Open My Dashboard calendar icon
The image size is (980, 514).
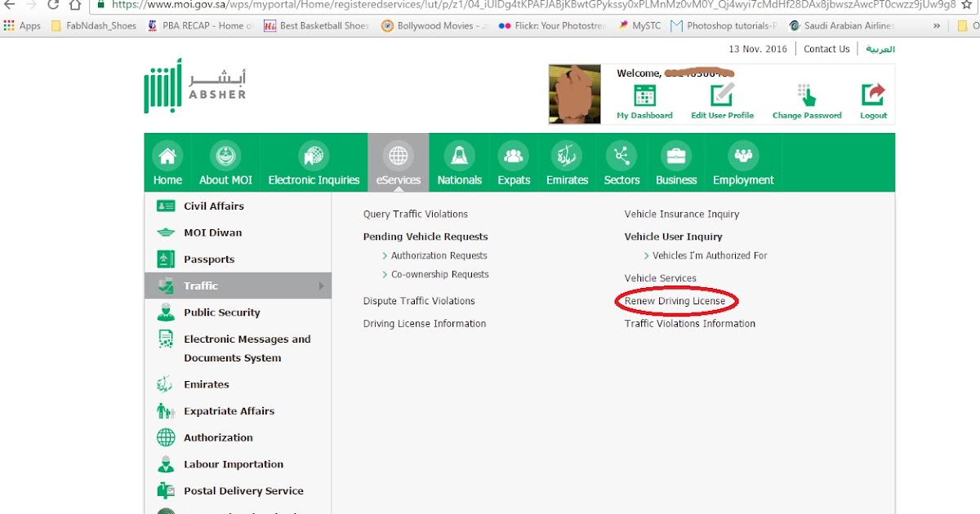tap(644, 95)
